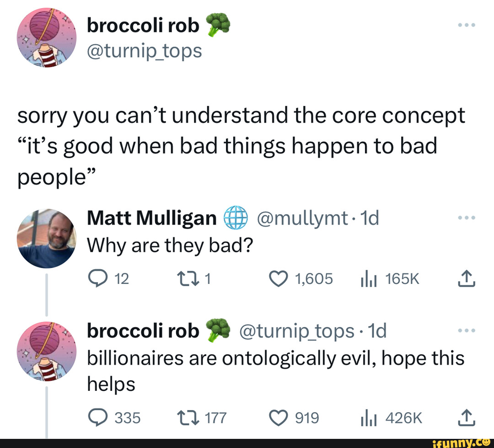Viewport: 494px width, 448px height.
Task: Open reply composer on broccoli rob's reply
Action: 98,417
